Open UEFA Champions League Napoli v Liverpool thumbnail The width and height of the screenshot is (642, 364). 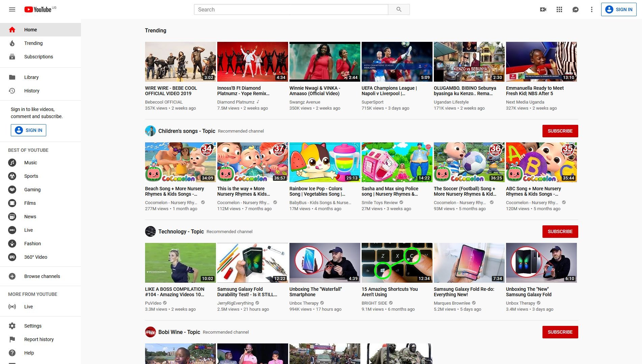click(x=397, y=62)
